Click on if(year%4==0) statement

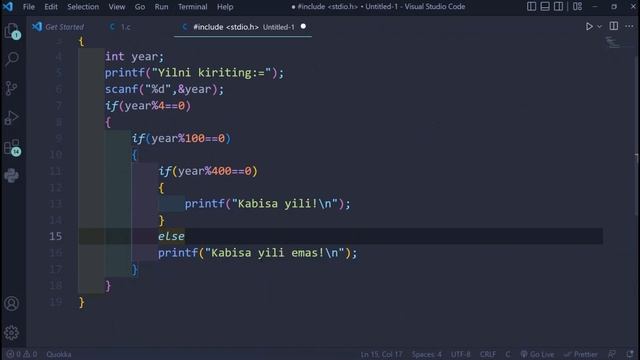coord(148,105)
